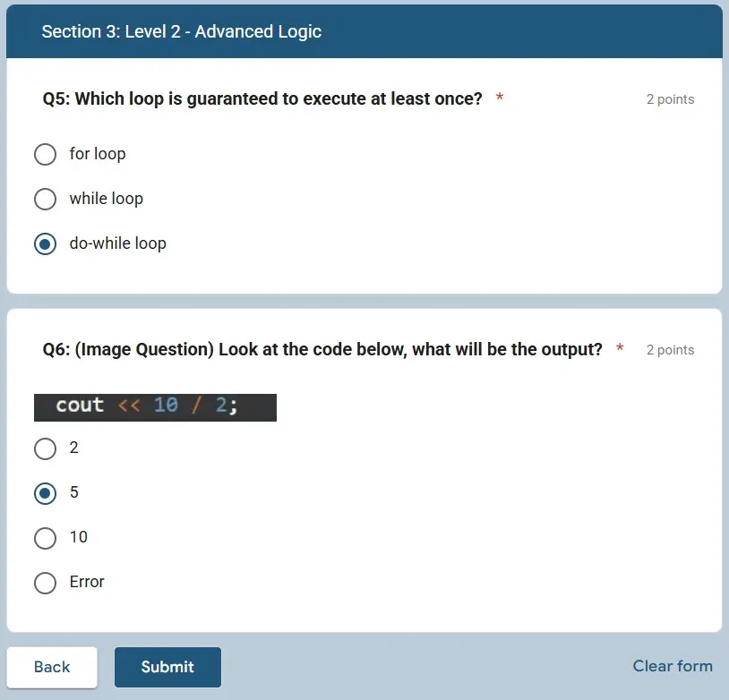Select the "Error" answer option
The image size is (729, 700).
[x=45, y=583]
